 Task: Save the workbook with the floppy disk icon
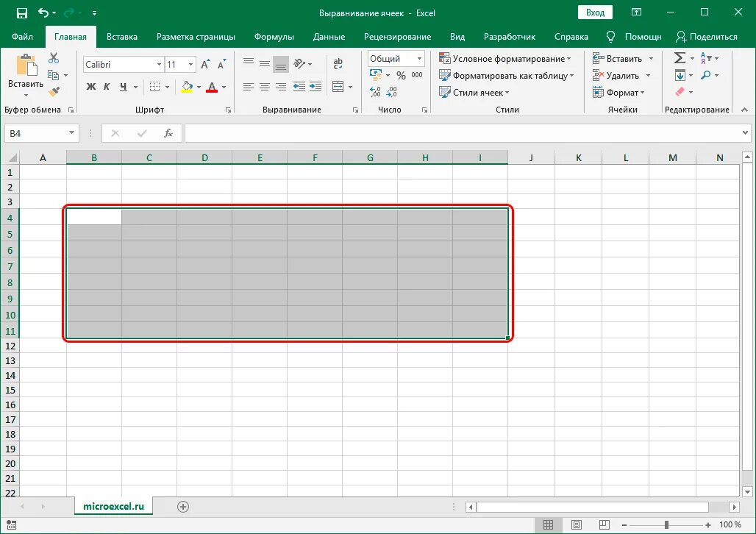[x=22, y=13]
